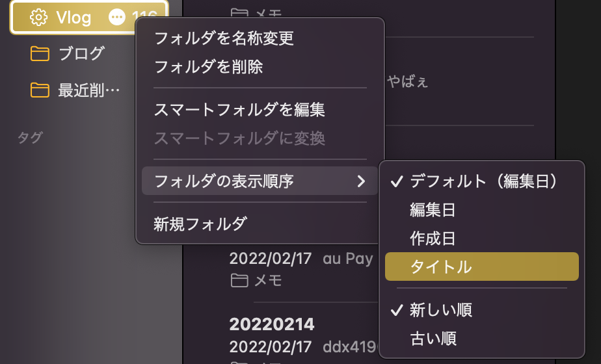Screen dimensions: 601x364
Task: Choose 新しい順 sort direction
Action: pos(481,309)
